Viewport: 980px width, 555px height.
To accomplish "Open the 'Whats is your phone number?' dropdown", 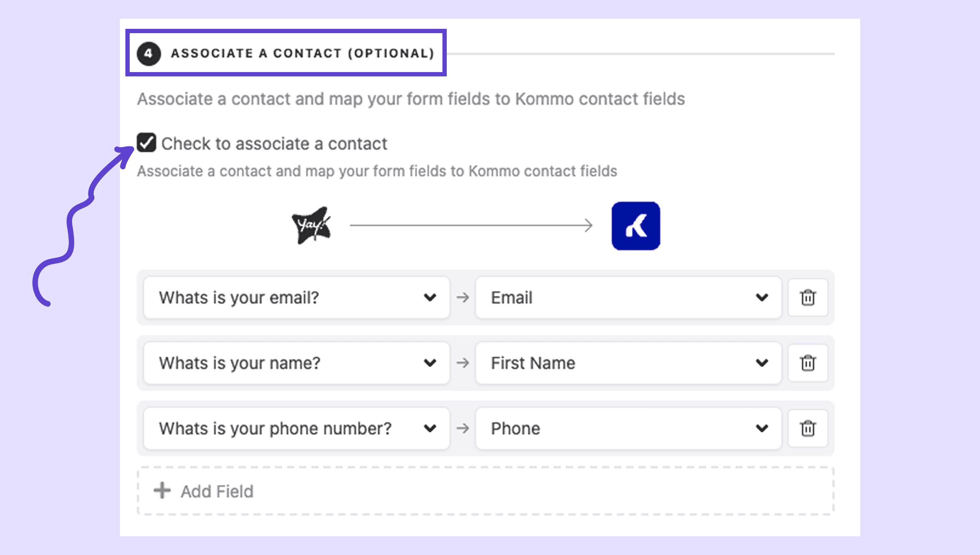I will point(297,429).
